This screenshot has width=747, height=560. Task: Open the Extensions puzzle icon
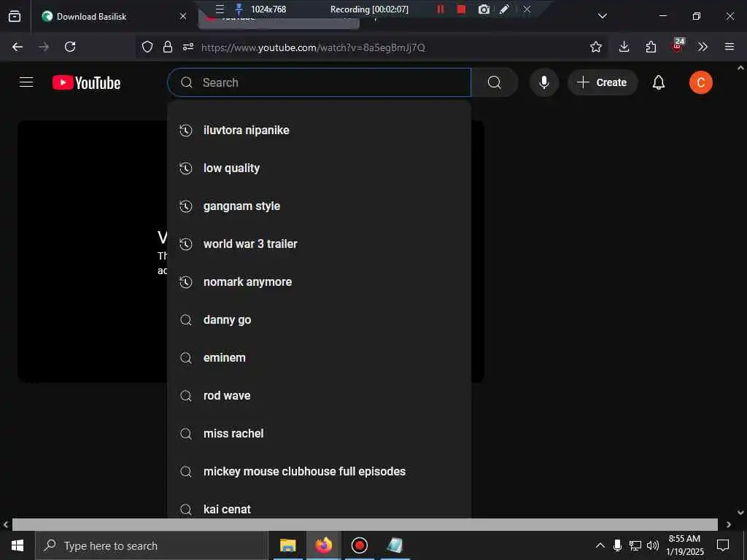[650, 47]
